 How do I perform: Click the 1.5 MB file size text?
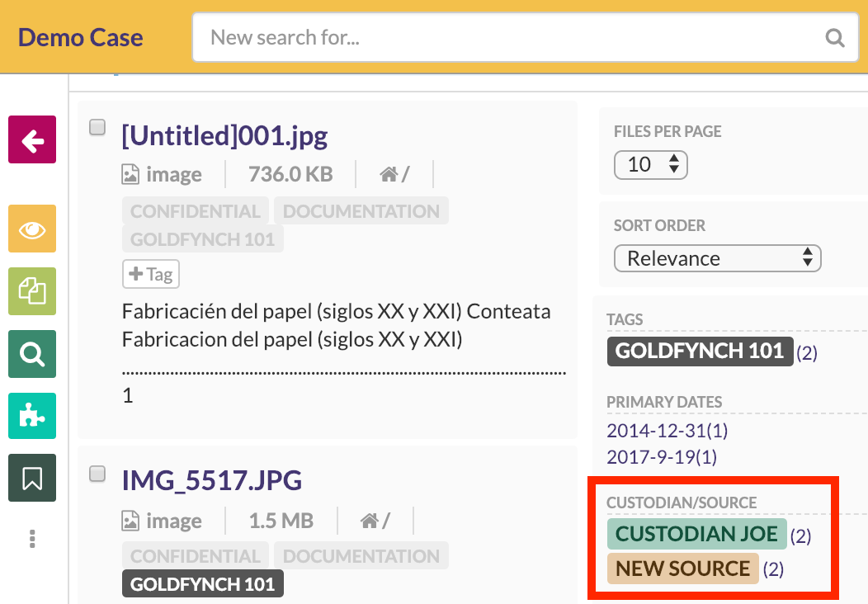[281, 521]
